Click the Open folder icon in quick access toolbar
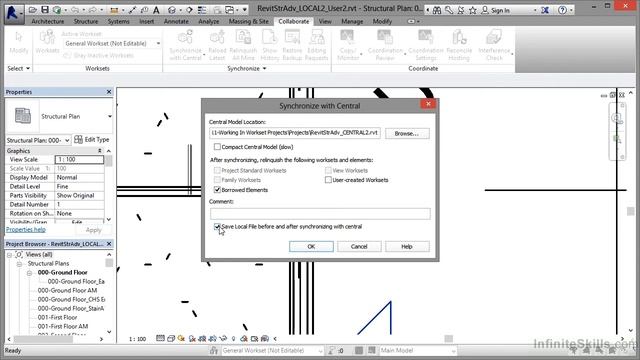Screen dimensions: 640x360 pyautogui.click(x=33, y=9)
